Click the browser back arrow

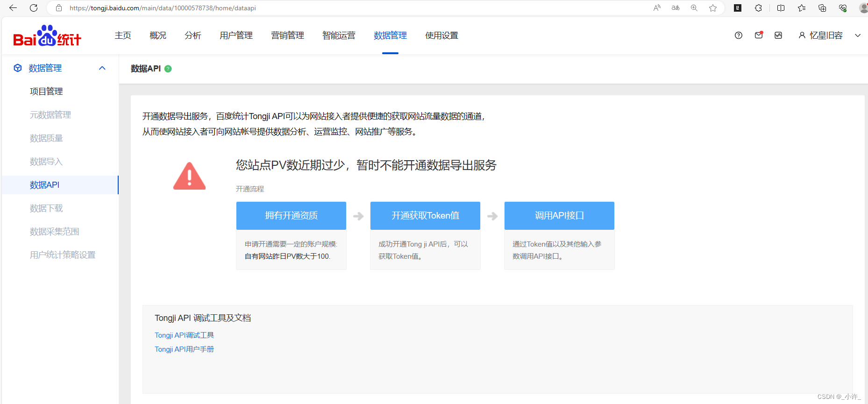pos(13,8)
